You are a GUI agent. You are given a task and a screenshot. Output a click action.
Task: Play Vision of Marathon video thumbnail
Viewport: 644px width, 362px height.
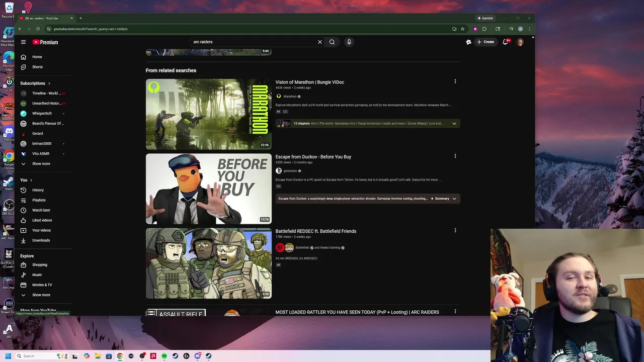point(208,114)
